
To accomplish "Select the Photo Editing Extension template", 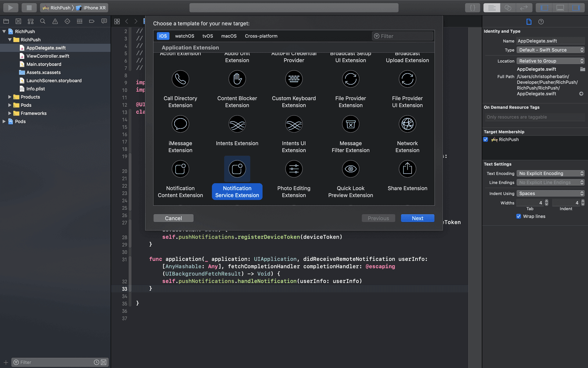I will pos(294,178).
